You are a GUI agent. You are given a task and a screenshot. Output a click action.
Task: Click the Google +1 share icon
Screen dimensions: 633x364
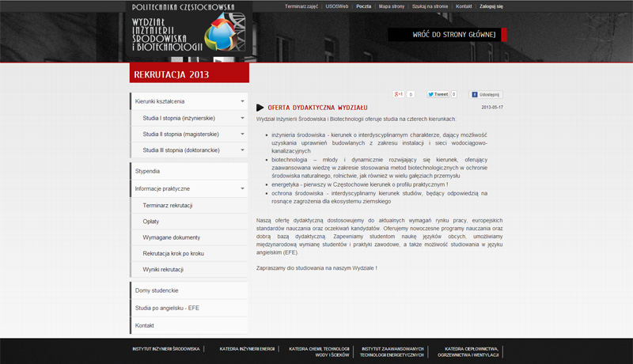[399, 94]
